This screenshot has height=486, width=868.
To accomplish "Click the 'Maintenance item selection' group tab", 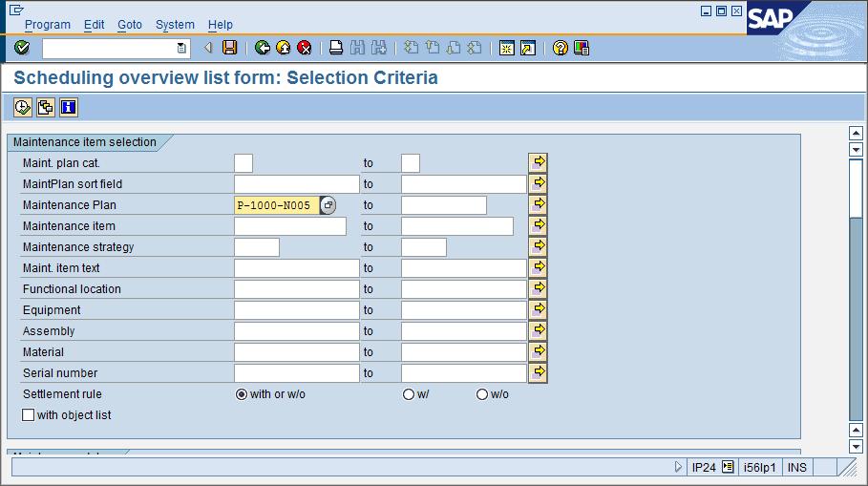I will point(85,142).
